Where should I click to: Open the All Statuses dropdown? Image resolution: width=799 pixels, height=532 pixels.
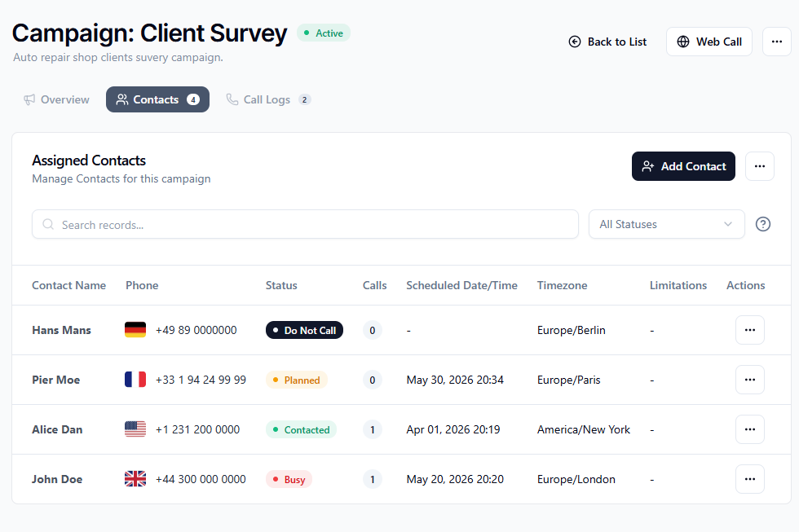click(667, 224)
